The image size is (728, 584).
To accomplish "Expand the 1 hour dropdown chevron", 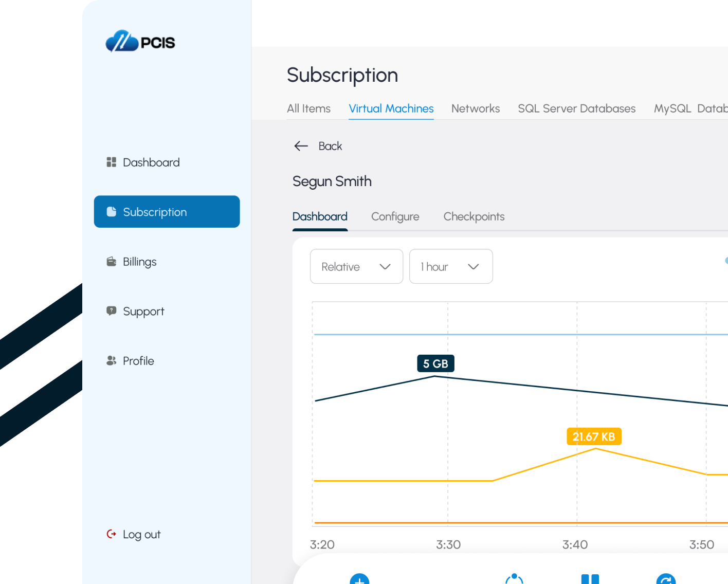I will pos(474,266).
